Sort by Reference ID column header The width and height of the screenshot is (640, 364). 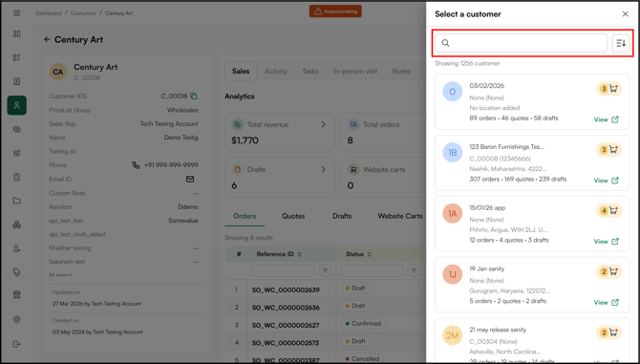pyautogui.click(x=279, y=254)
